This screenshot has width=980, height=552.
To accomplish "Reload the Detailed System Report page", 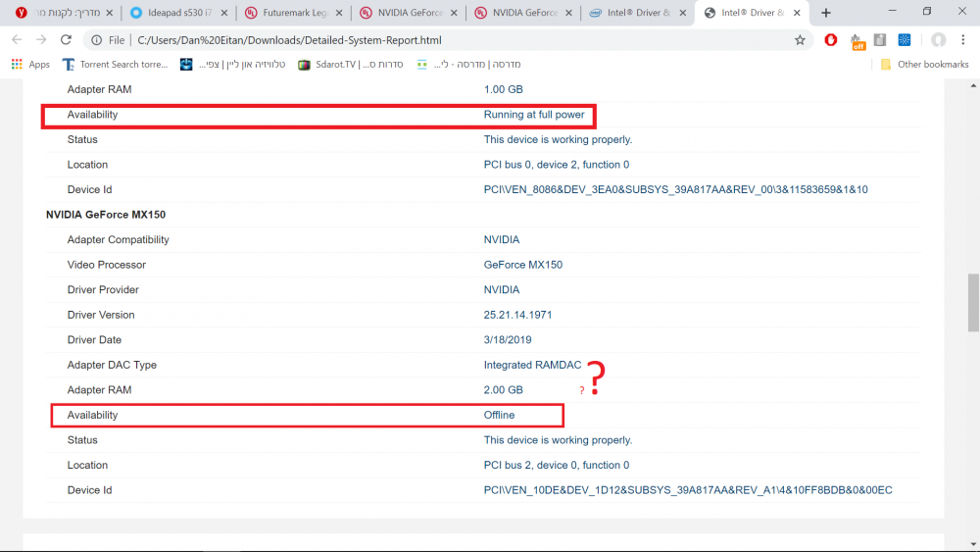I will [x=66, y=39].
